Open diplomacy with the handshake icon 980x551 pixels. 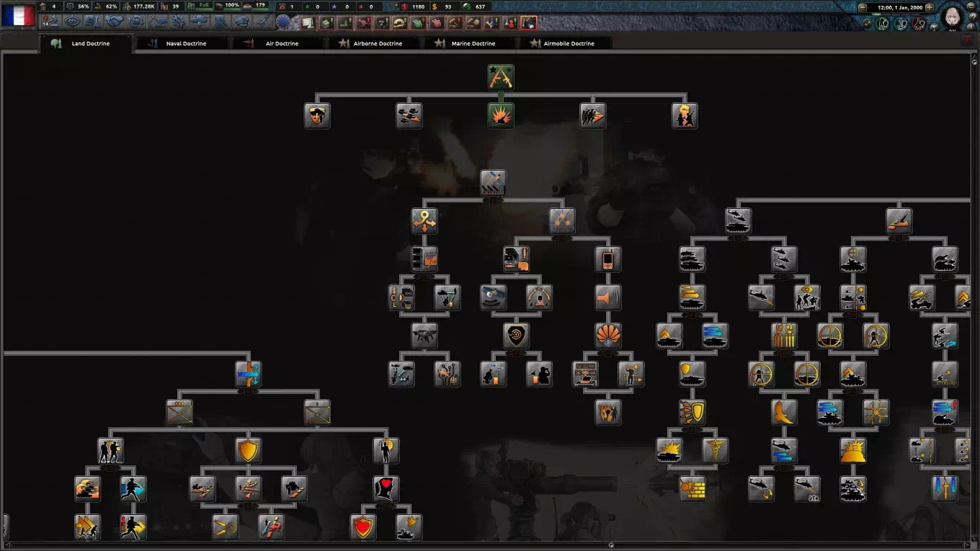pyautogui.click(x=114, y=22)
